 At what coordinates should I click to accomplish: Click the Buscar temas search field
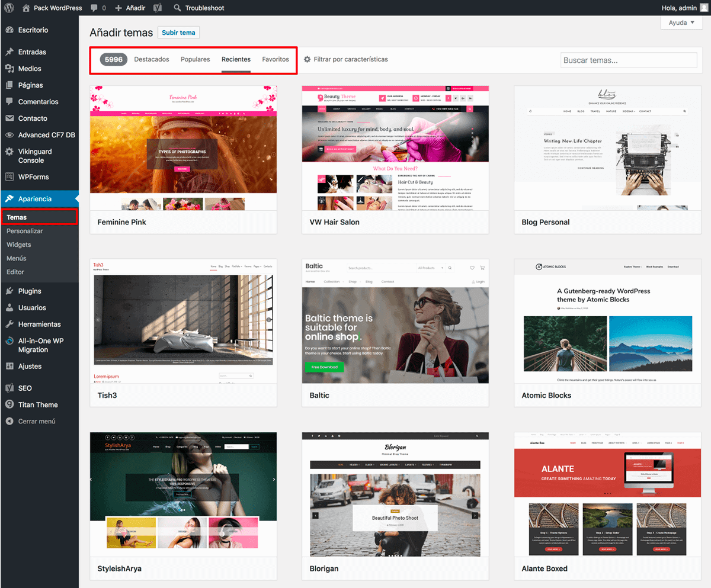click(x=628, y=60)
